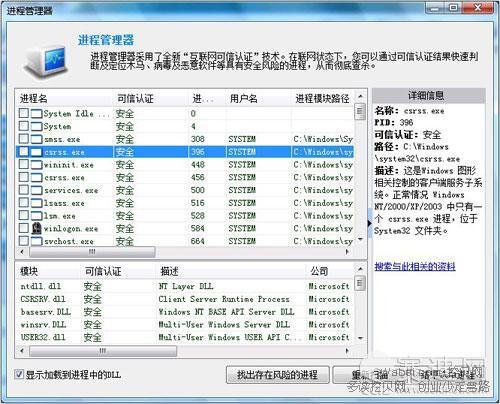
Task: Click module list horizontal scrollbar thumb
Action: click(x=103, y=351)
